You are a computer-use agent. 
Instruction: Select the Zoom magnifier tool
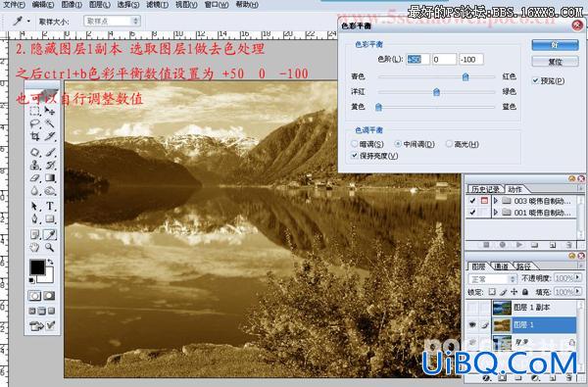50,248
